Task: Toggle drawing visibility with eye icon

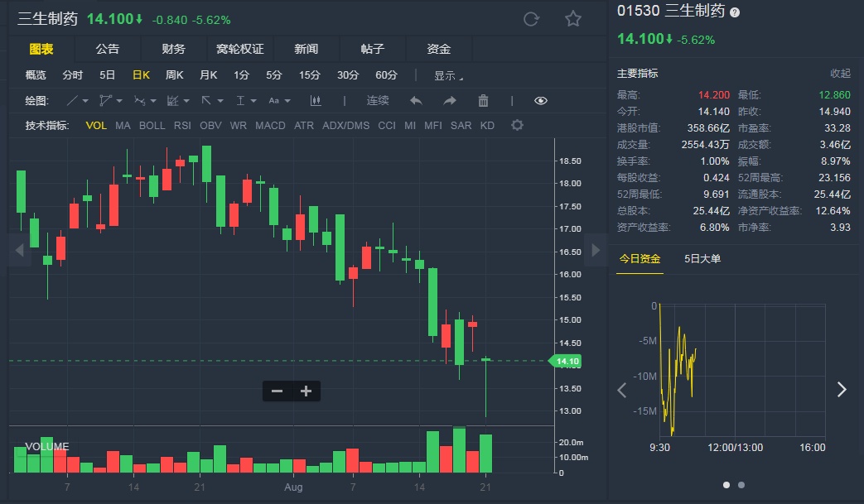Action: 541,101
